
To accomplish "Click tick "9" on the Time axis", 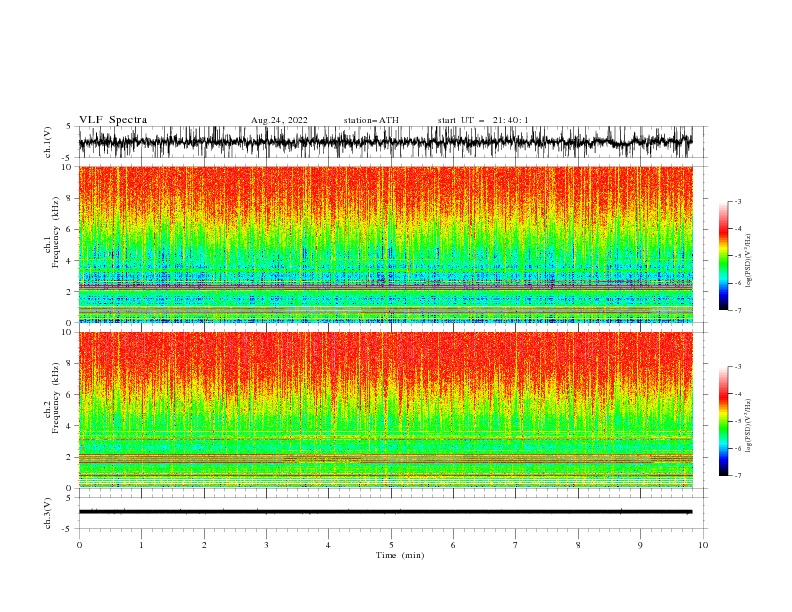I will (x=640, y=545).
